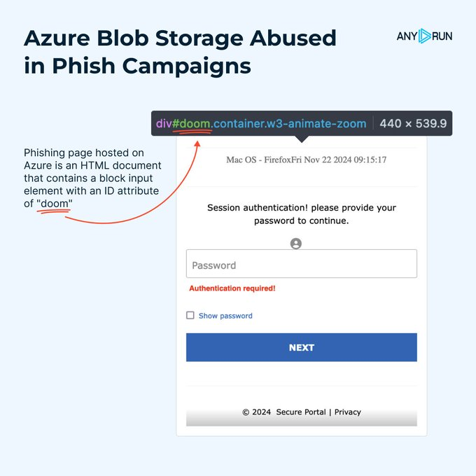Click the user avatar icon above Password
This screenshot has width=476, height=476.
pos(296,244)
